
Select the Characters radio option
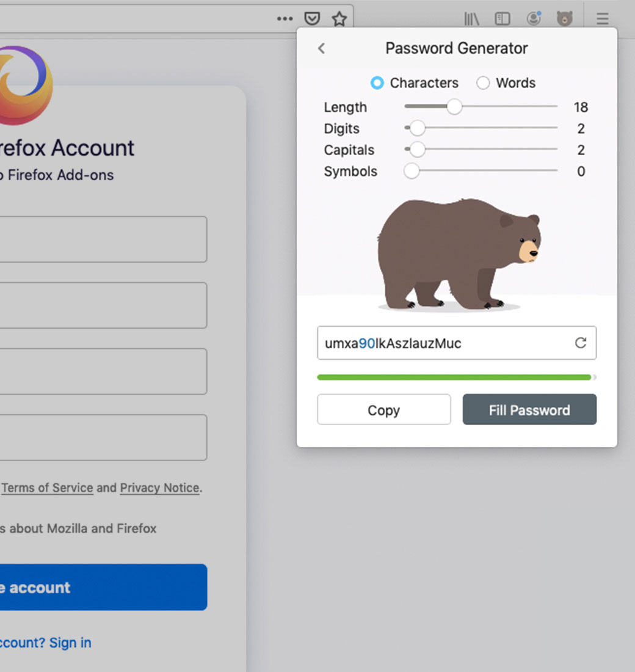(377, 83)
